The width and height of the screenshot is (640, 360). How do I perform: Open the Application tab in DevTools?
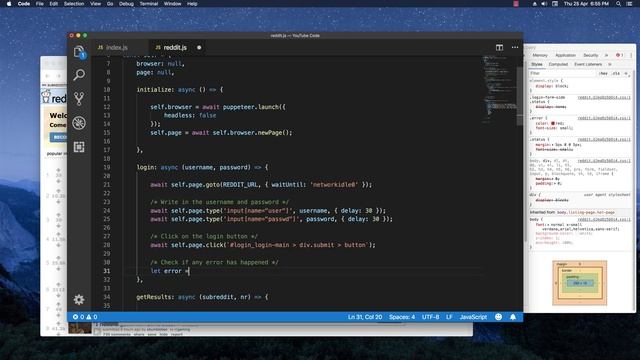565,55
